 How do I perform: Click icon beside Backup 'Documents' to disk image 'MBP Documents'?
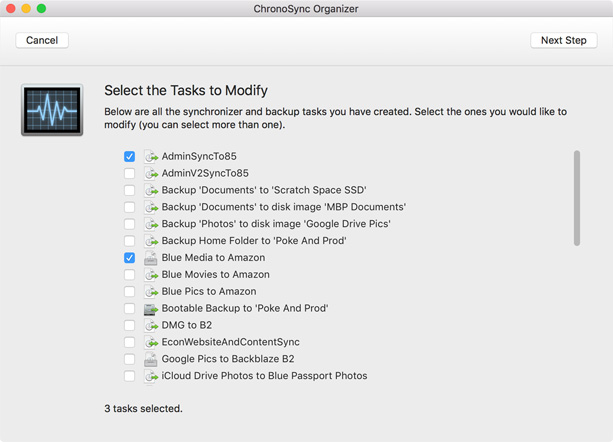coord(151,207)
